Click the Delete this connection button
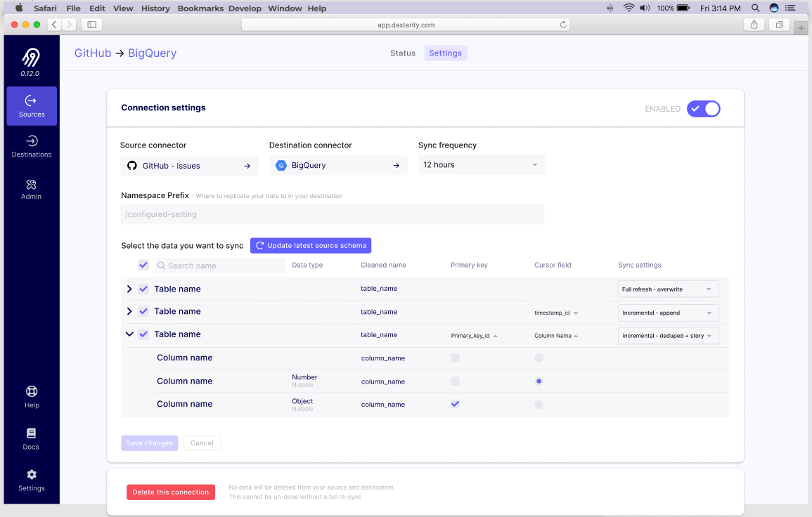Image resolution: width=812 pixels, height=517 pixels. tap(171, 492)
